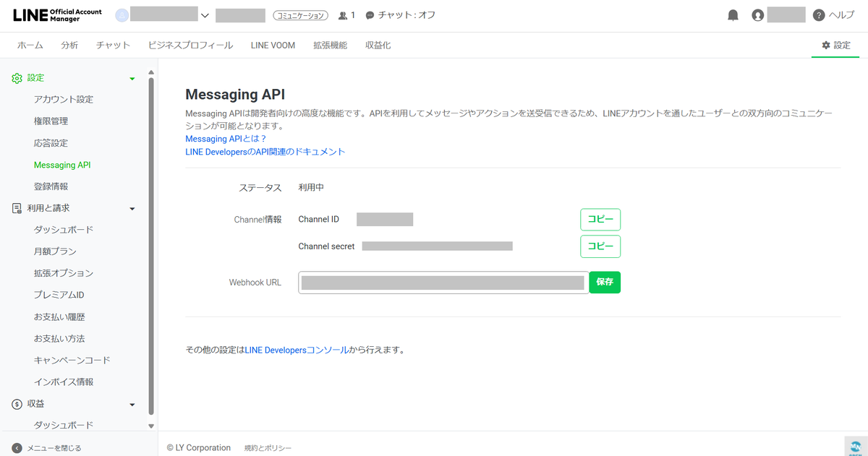Open LINE DevelopersのAPI関連のドキュメント link
Image resolution: width=868 pixels, height=456 pixels.
(x=265, y=152)
